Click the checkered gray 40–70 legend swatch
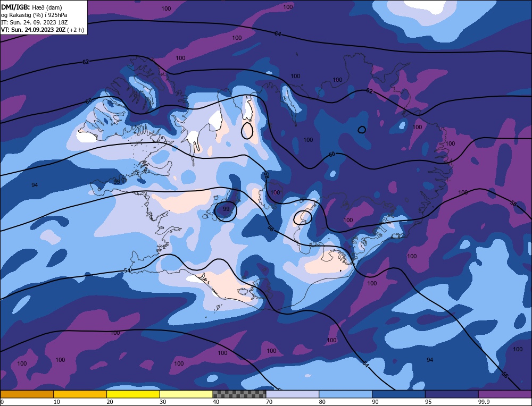Screen dimensions: 532x406 click(x=239, y=394)
